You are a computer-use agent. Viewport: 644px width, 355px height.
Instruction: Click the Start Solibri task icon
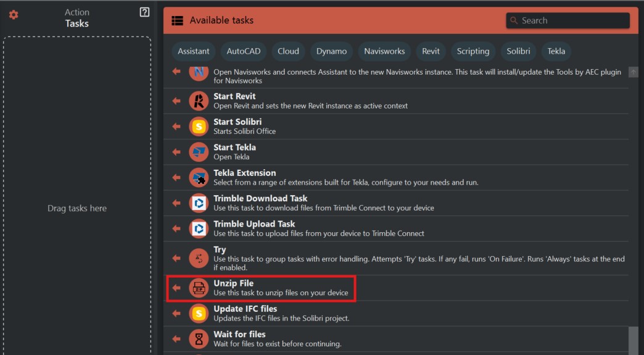point(199,126)
